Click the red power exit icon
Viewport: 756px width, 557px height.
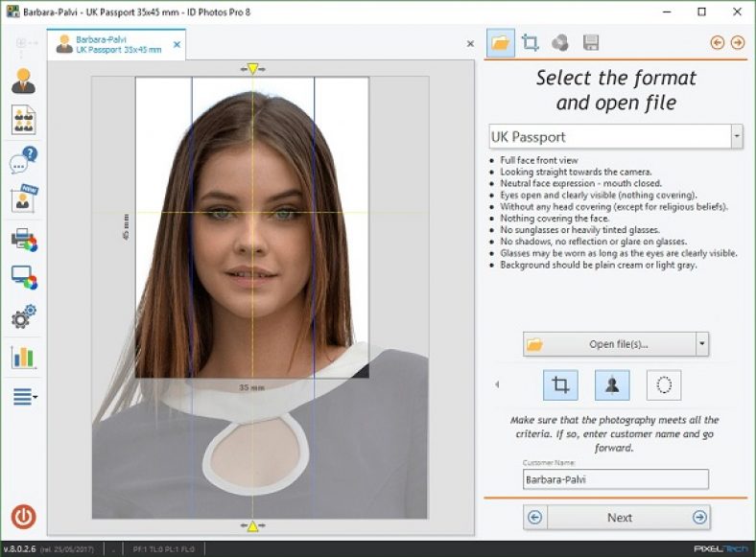(23, 516)
